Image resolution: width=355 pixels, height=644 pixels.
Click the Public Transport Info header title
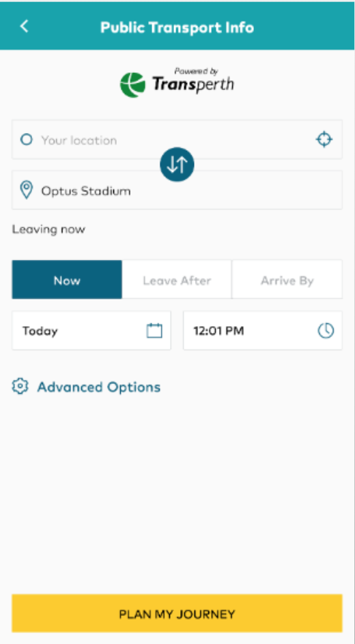click(x=177, y=27)
